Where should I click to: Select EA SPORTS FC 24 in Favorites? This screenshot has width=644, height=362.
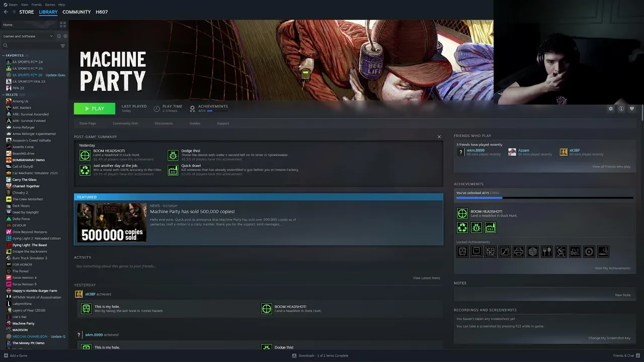(x=27, y=62)
